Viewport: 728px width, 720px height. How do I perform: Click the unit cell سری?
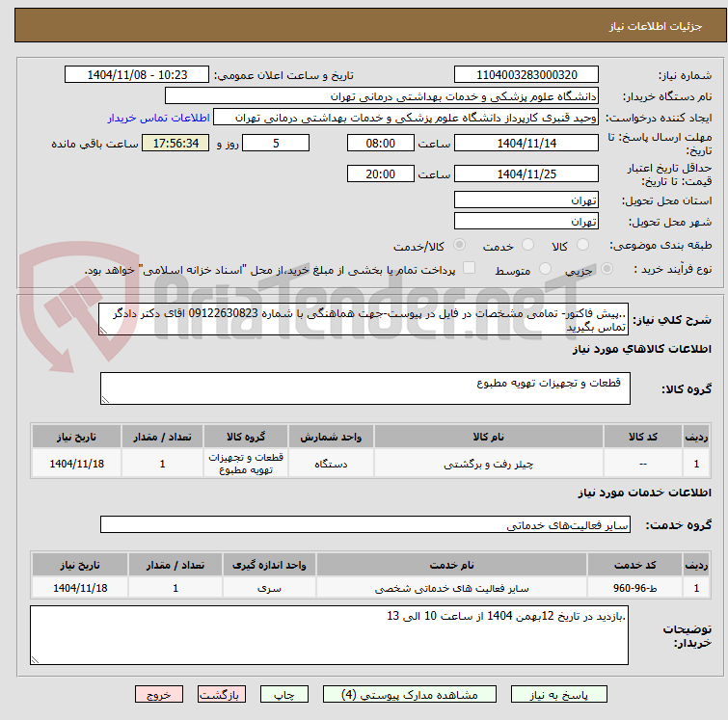[269, 588]
